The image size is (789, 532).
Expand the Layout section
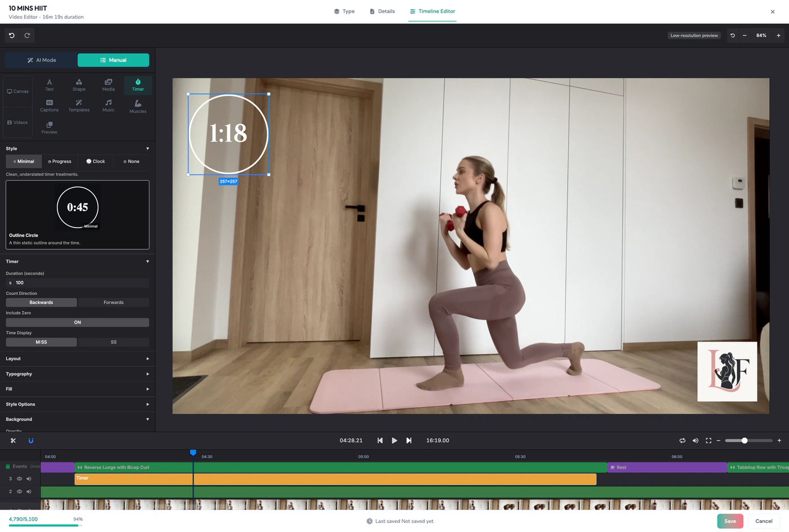point(78,359)
